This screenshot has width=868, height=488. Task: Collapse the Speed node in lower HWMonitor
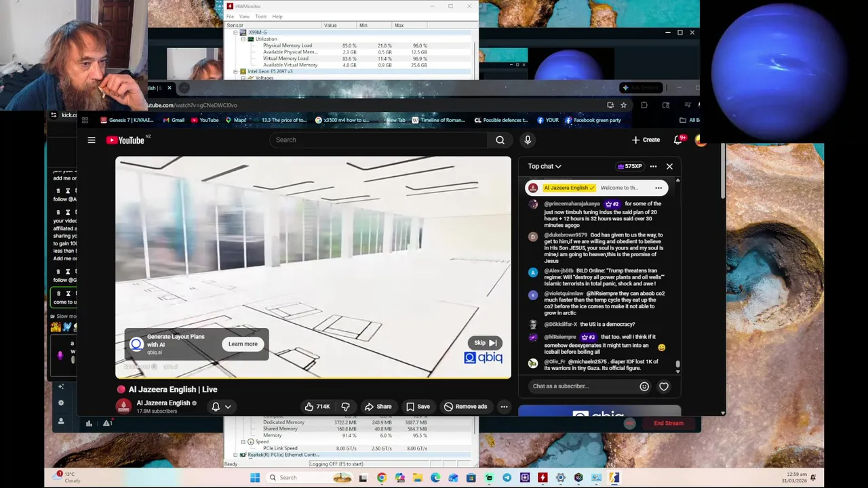click(x=243, y=442)
